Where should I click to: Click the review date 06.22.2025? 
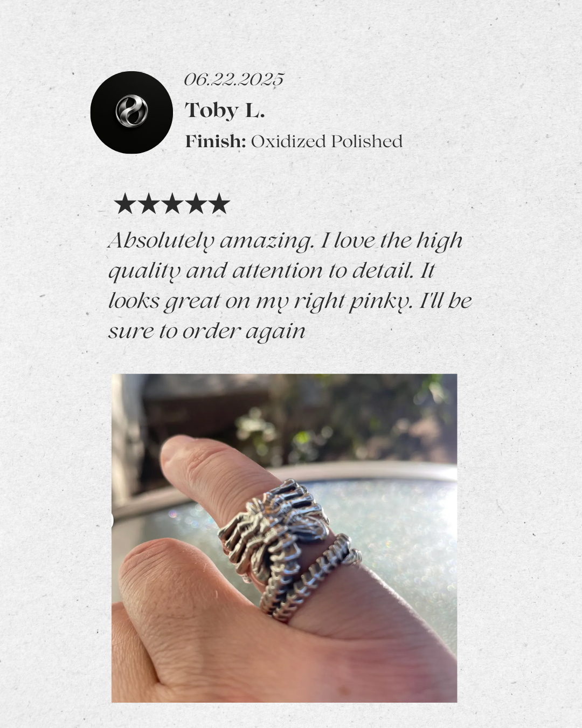[234, 79]
